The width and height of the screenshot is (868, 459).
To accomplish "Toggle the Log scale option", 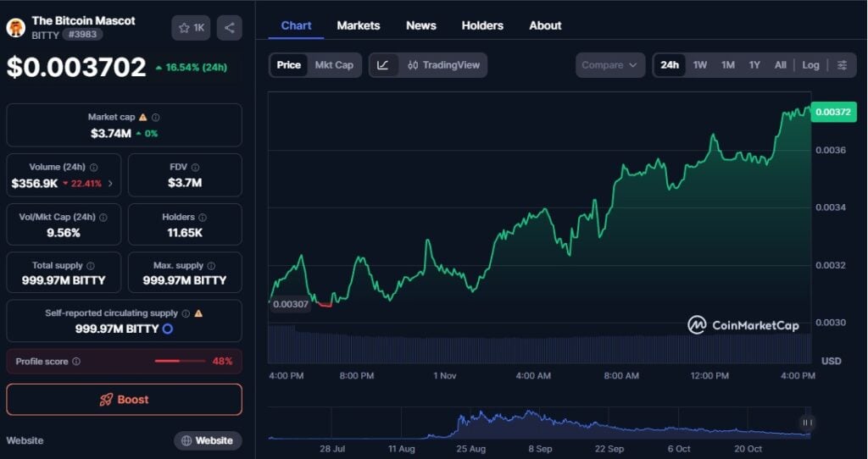I will pos(811,65).
